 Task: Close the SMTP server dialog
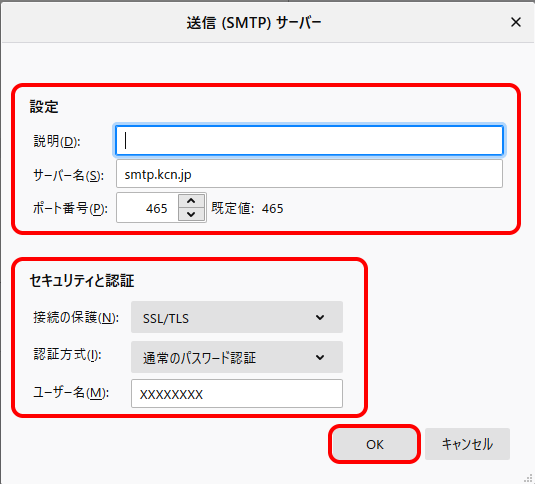[x=516, y=23]
